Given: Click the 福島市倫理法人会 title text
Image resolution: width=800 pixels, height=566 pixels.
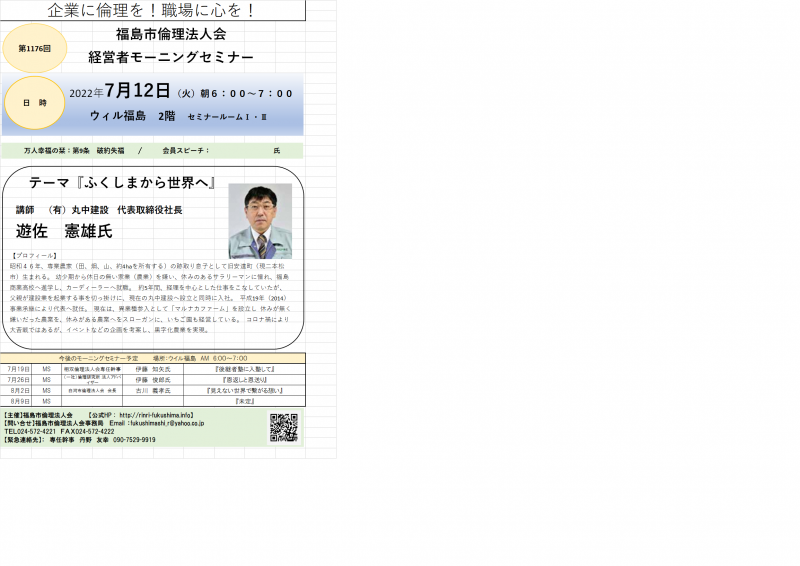Looking at the screenshot, I should (x=171, y=35).
